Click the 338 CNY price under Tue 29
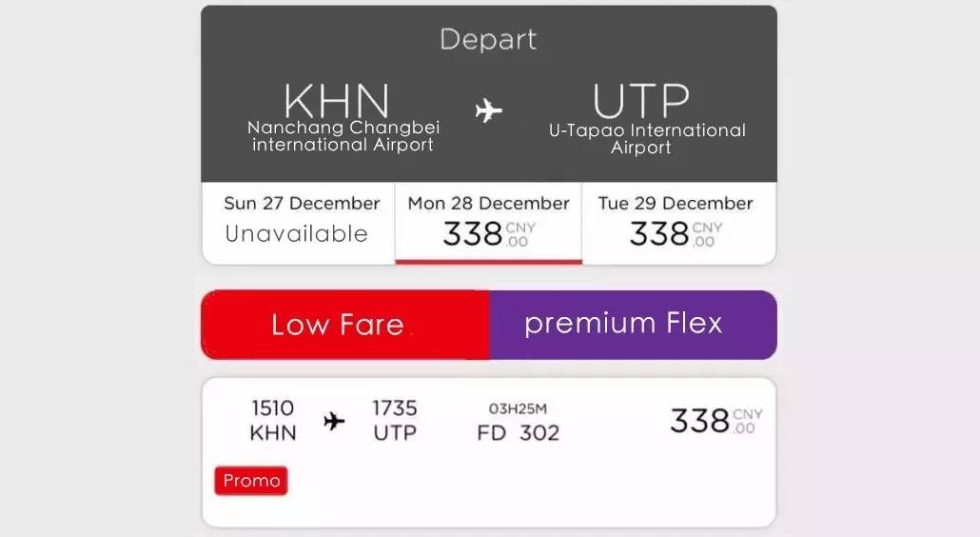Image resolution: width=980 pixels, height=537 pixels. pos(676,233)
